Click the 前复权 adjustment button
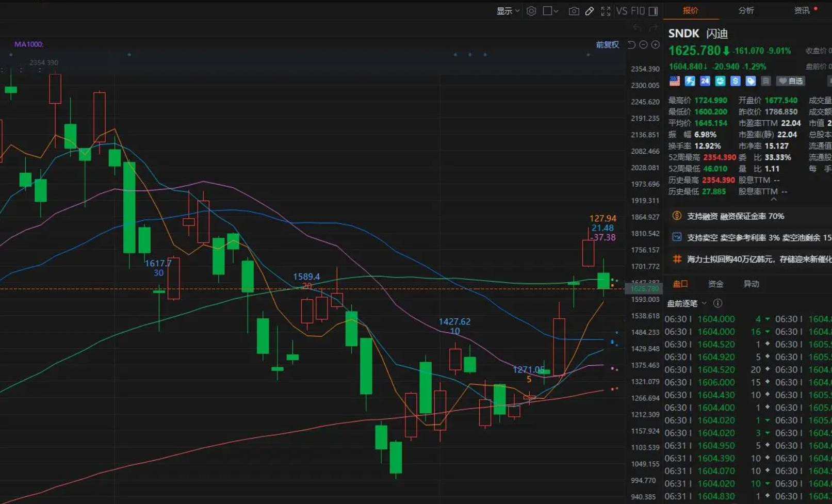The image size is (832, 504). point(607,45)
